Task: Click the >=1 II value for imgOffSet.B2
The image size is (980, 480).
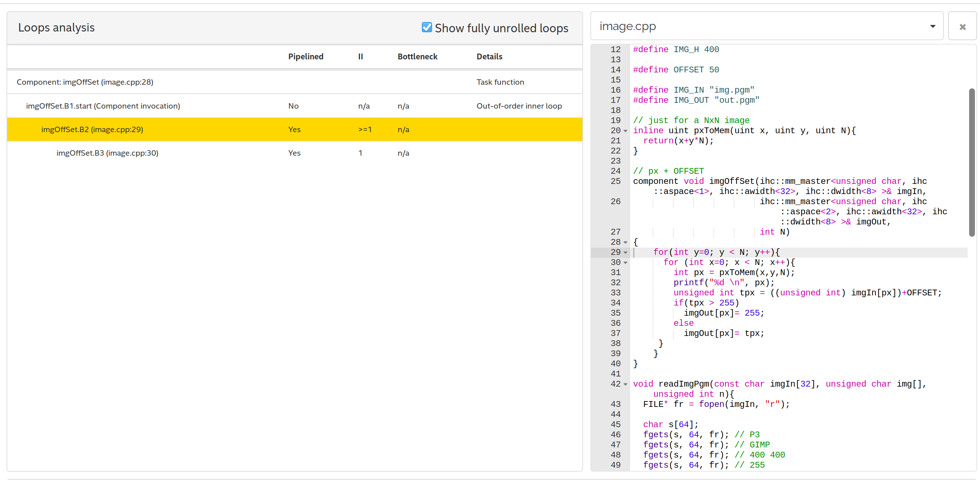Action: pos(365,130)
